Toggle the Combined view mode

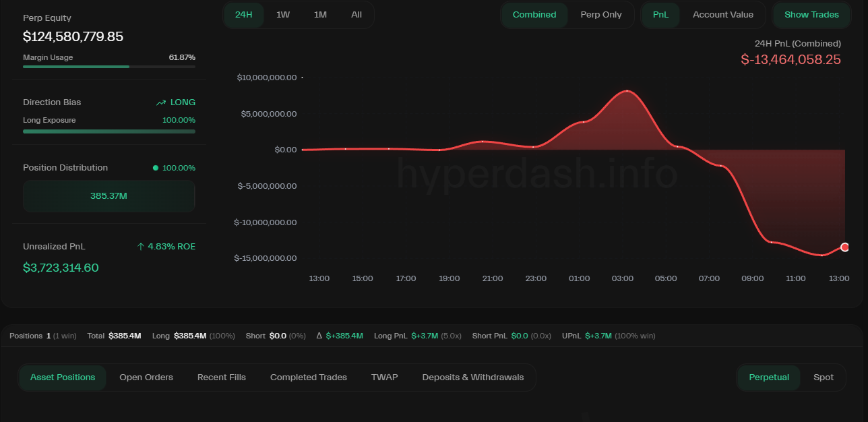point(534,14)
